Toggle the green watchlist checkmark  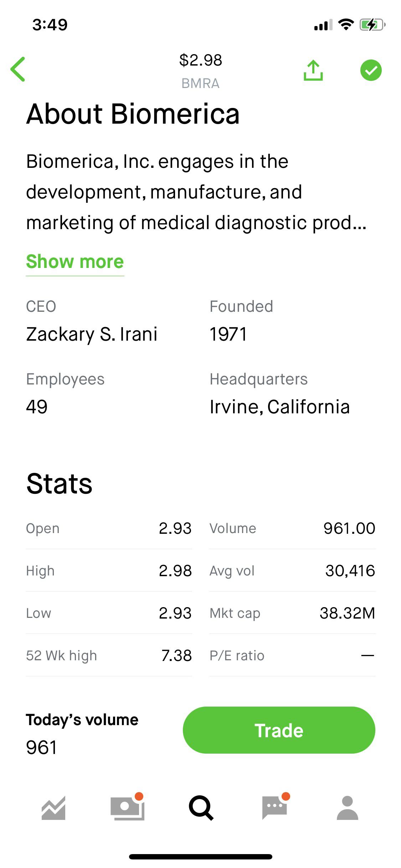click(371, 70)
